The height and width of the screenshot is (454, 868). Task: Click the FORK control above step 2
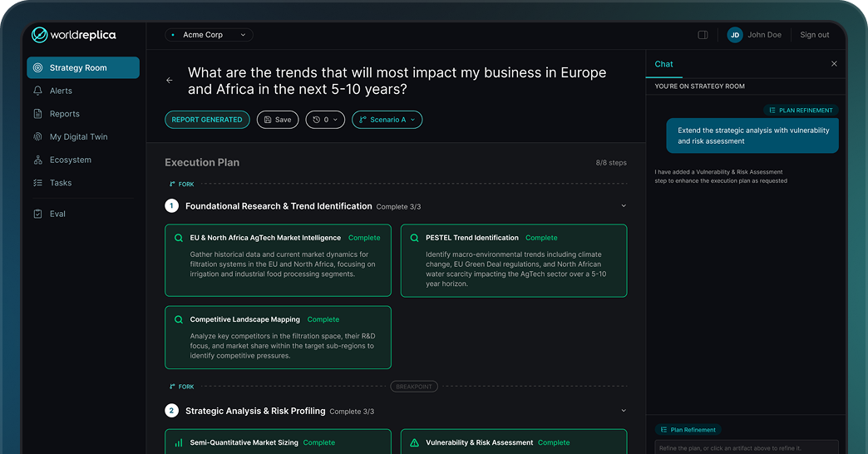181,387
